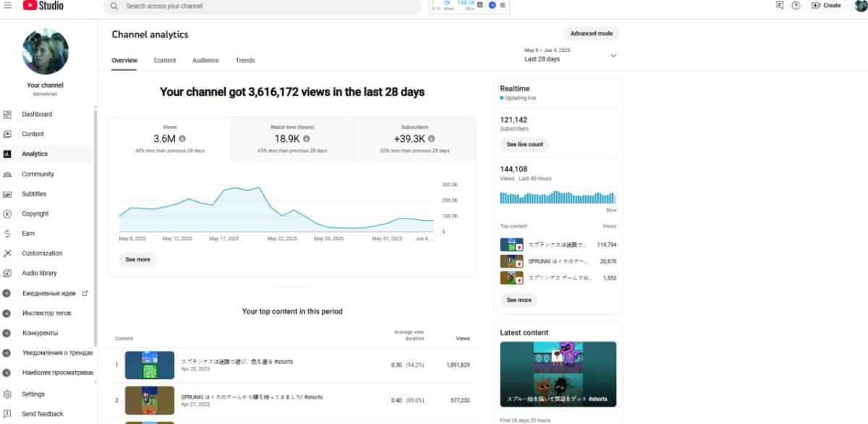Open Realtime top content with 1,553 views
The image size is (868, 424).
click(558, 278)
